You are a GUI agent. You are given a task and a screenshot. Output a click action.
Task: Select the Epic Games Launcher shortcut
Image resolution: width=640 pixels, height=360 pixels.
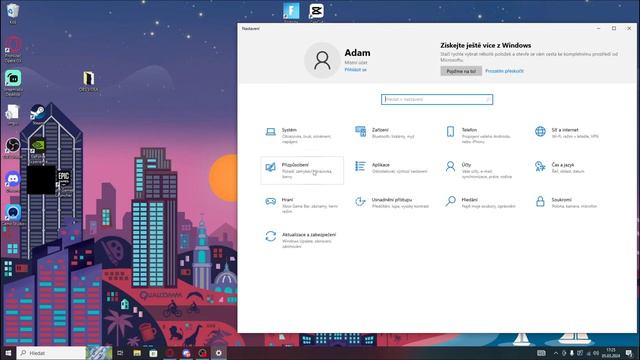pos(64,183)
